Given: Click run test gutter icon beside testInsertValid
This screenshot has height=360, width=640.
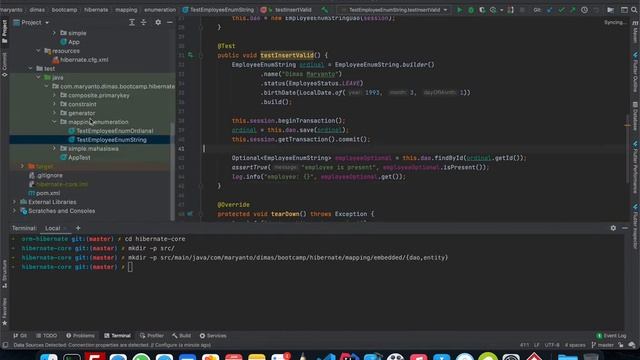Looking at the screenshot, I should pyautogui.click(x=190, y=55).
